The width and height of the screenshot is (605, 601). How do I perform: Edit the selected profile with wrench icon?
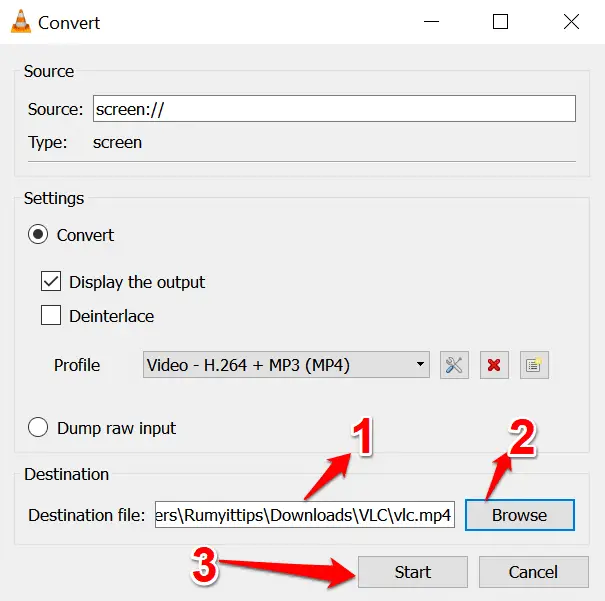pyautogui.click(x=454, y=365)
